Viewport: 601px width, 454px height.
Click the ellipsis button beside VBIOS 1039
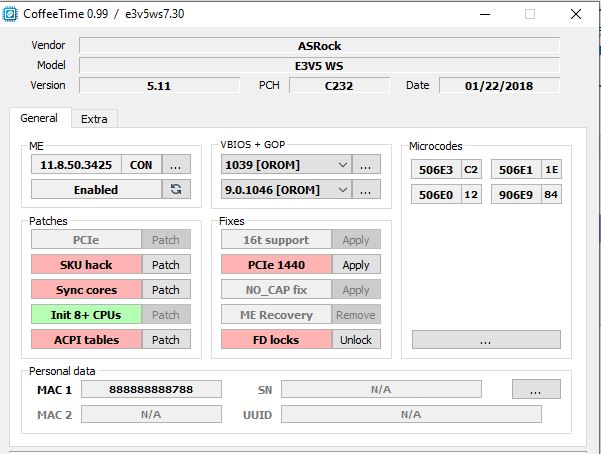[366, 165]
